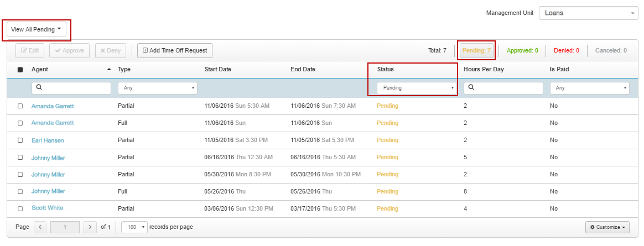Viewport: 644px width, 246px height.
Task: Open the records per page dropdown
Action: point(134,227)
